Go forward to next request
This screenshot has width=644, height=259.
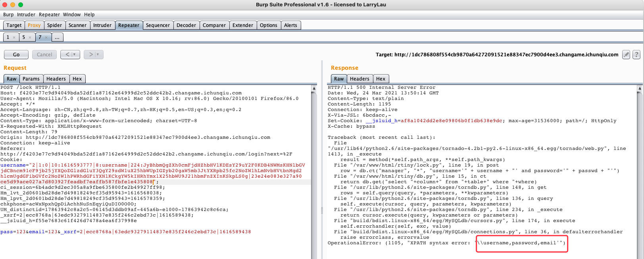pos(90,54)
